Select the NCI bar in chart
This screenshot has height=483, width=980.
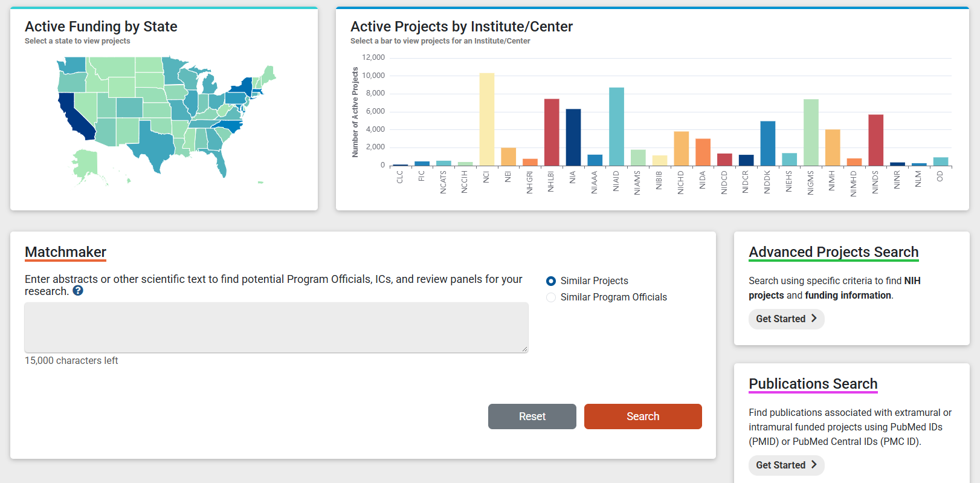tap(486, 120)
